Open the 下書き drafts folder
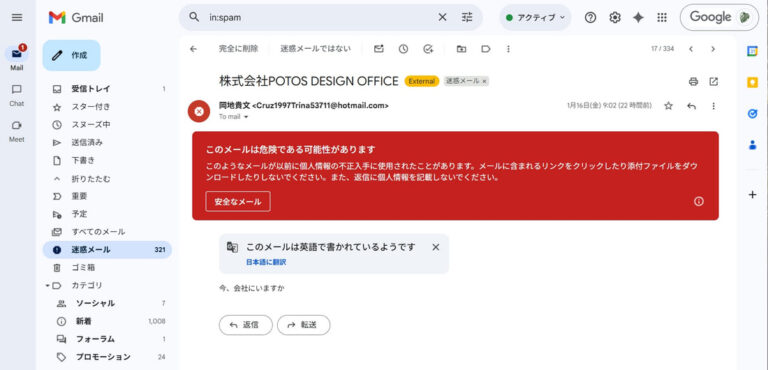The height and width of the screenshot is (370, 768). tap(107, 160)
